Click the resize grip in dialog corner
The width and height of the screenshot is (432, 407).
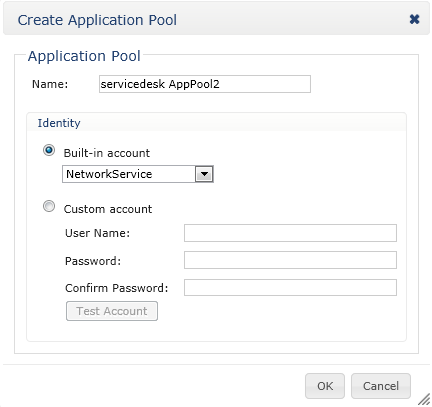coord(424,399)
